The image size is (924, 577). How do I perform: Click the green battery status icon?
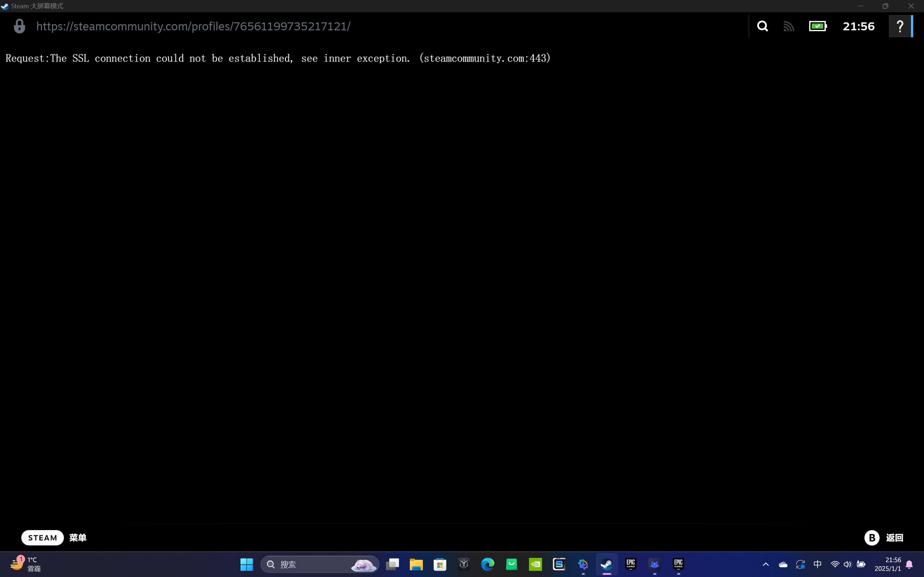(817, 26)
